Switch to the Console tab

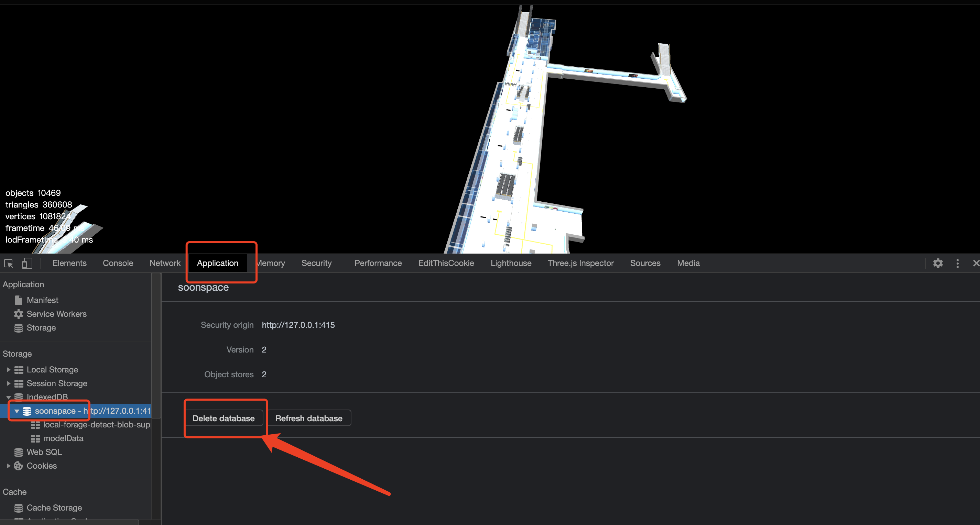(118, 263)
